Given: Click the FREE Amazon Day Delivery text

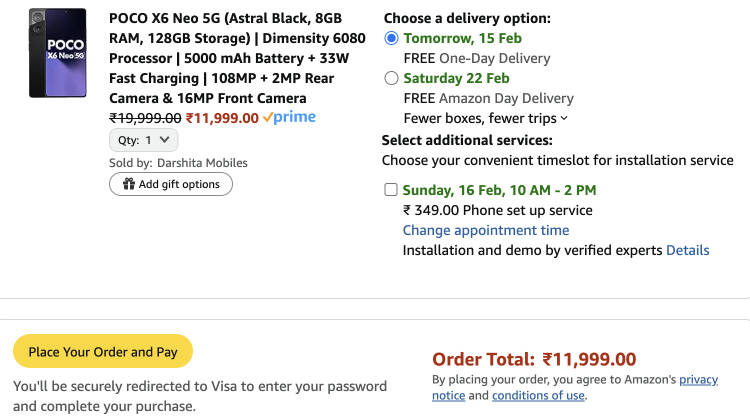Looking at the screenshot, I should [488, 98].
